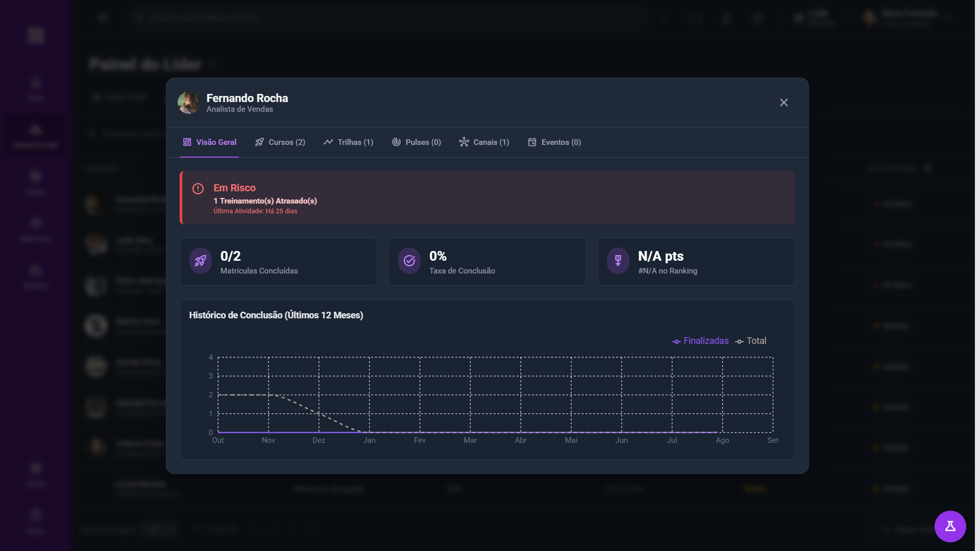Viewport: 980px width, 551px height.
Task: Click the warning icon in Em Risco alert
Action: pos(198,189)
